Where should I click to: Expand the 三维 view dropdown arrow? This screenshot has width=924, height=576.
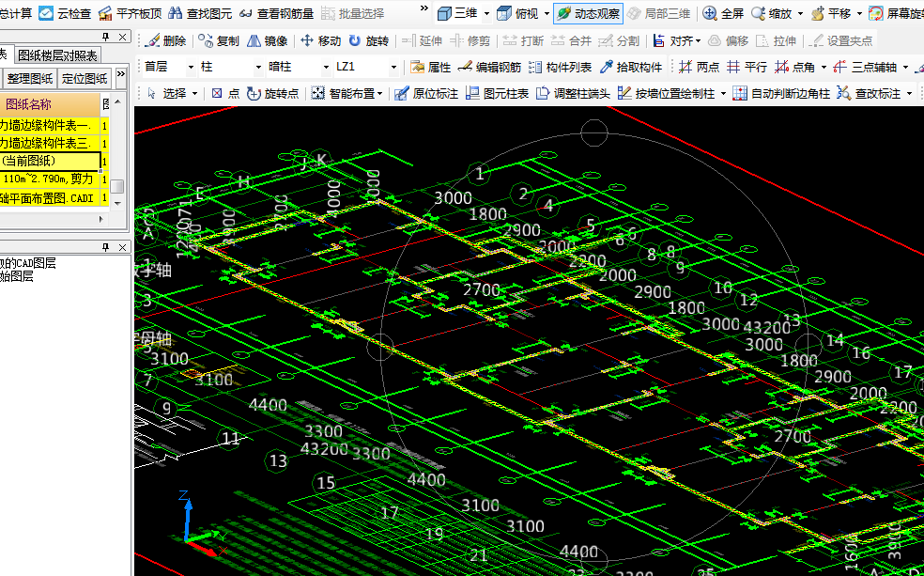[486, 13]
